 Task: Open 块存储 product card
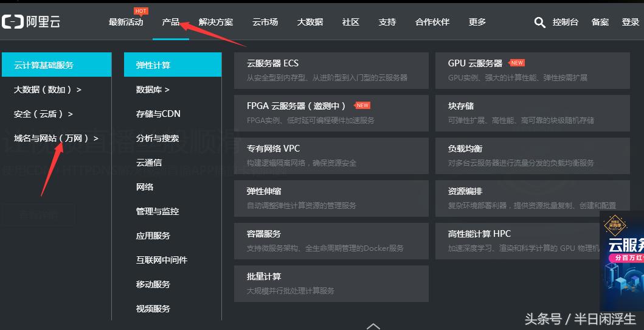(533, 113)
